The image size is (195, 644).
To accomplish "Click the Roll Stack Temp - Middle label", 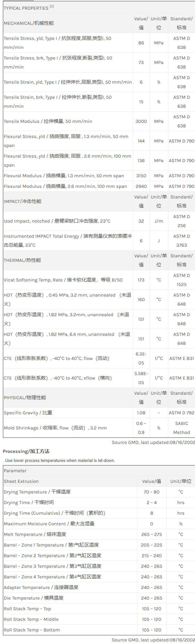I will (x=31, y=619).
